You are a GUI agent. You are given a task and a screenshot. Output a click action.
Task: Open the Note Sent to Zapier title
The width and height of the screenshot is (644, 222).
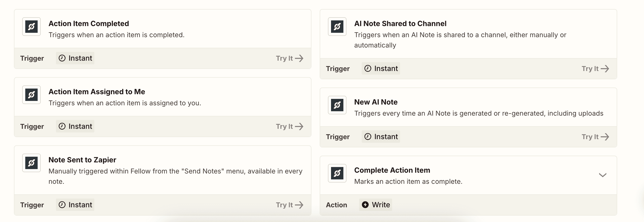coord(82,160)
